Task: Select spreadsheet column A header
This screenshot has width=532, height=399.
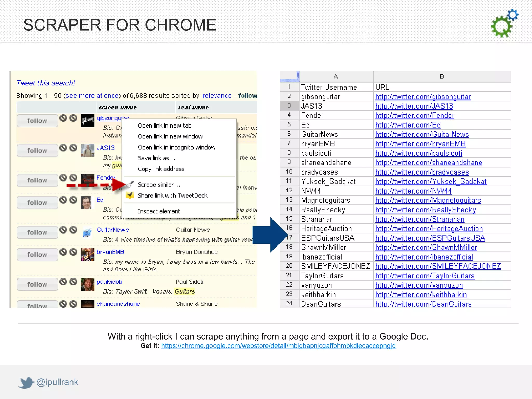Action: point(336,76)
